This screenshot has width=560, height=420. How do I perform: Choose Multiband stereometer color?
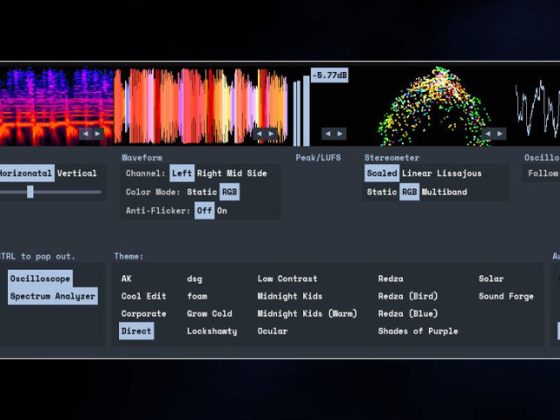pos(444,192)
